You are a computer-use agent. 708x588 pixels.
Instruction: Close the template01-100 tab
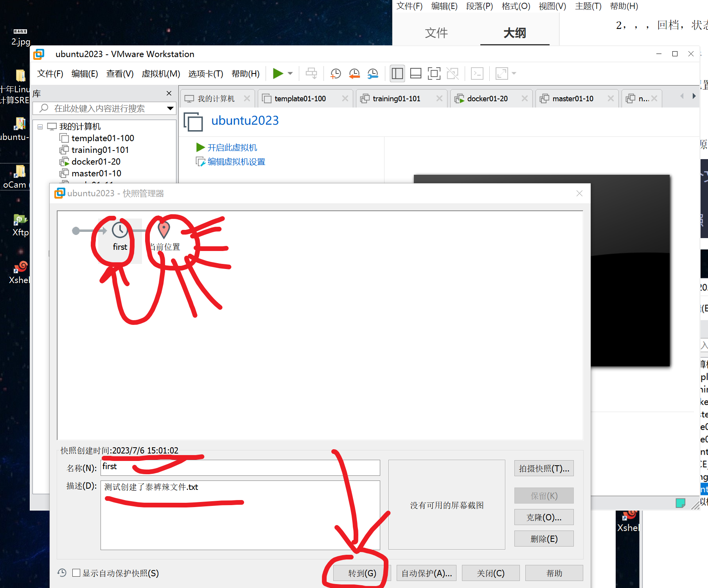pos(345,99)
